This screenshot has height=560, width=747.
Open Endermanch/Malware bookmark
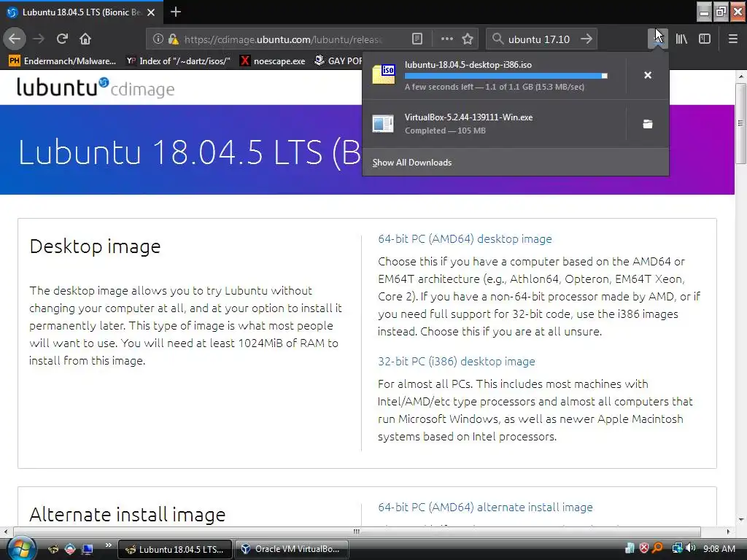tap(63, 61)
